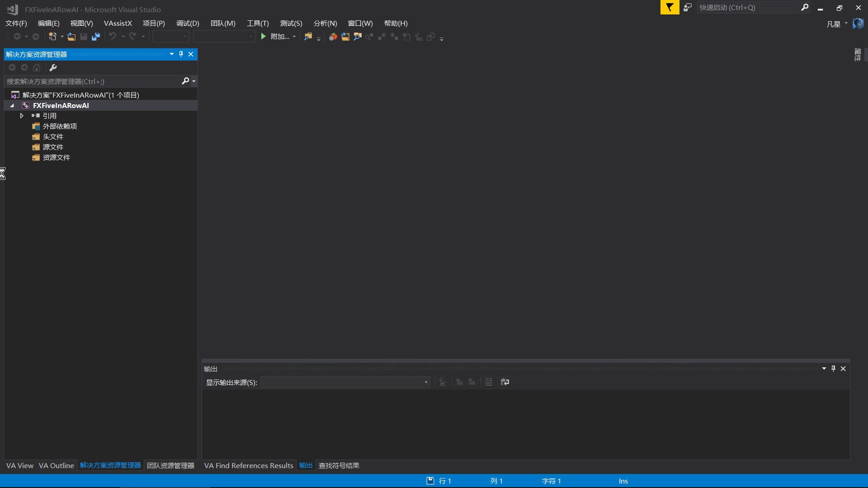Image resolution: width=868 pixels, height=488 pixels.
Task: Toggle pin on the Solution Explorer panel
Action: pos(181,54)
